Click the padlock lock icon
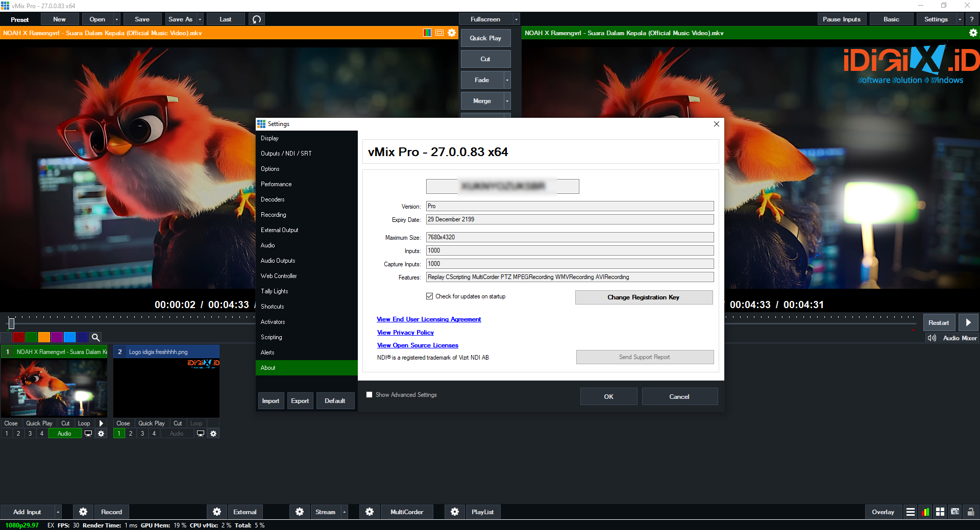This screenshot has height=530, width=980. (x=971, y=512)
